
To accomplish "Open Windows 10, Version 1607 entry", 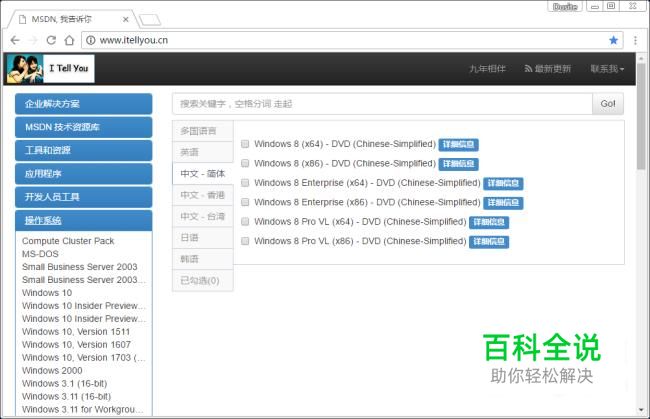I will click(76, 345).
